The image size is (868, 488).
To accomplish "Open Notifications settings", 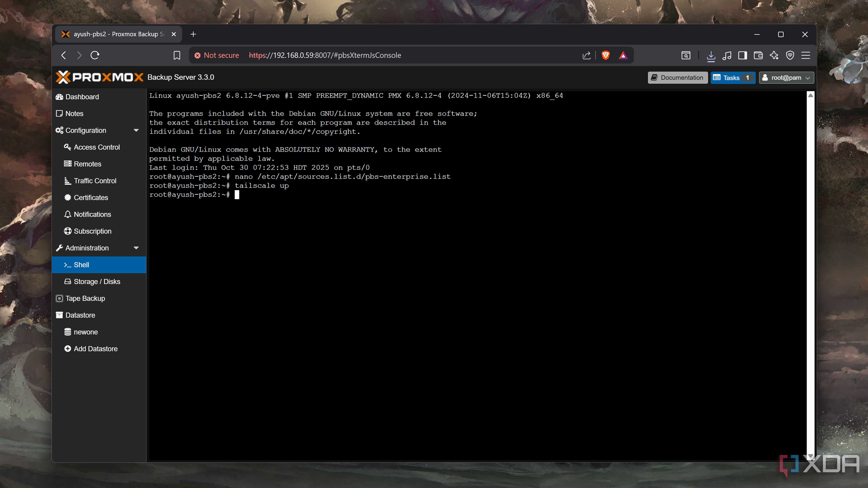I will pyautogui.click(x=99, y=215).
